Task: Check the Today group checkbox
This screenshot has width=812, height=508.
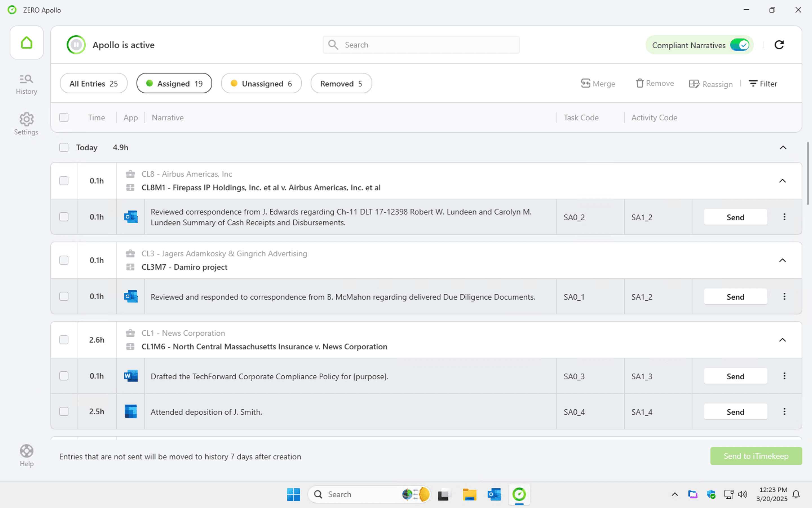Action: tap(64, 148)
